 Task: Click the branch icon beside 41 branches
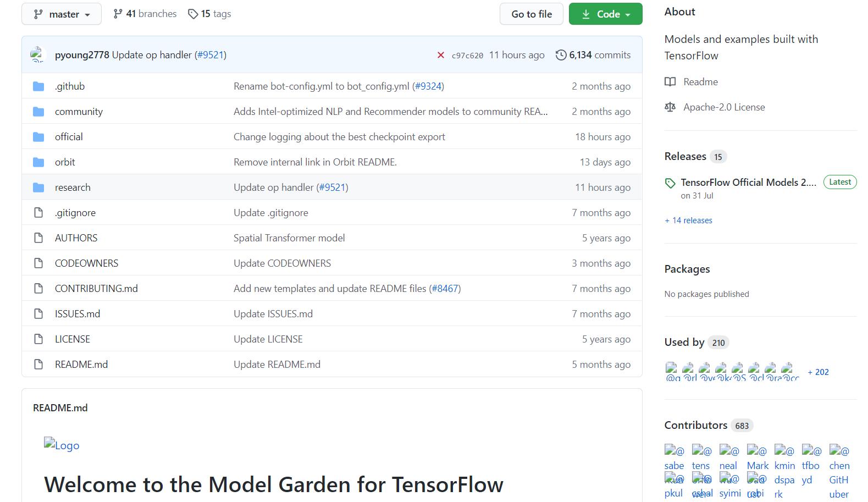coord(118,14)
